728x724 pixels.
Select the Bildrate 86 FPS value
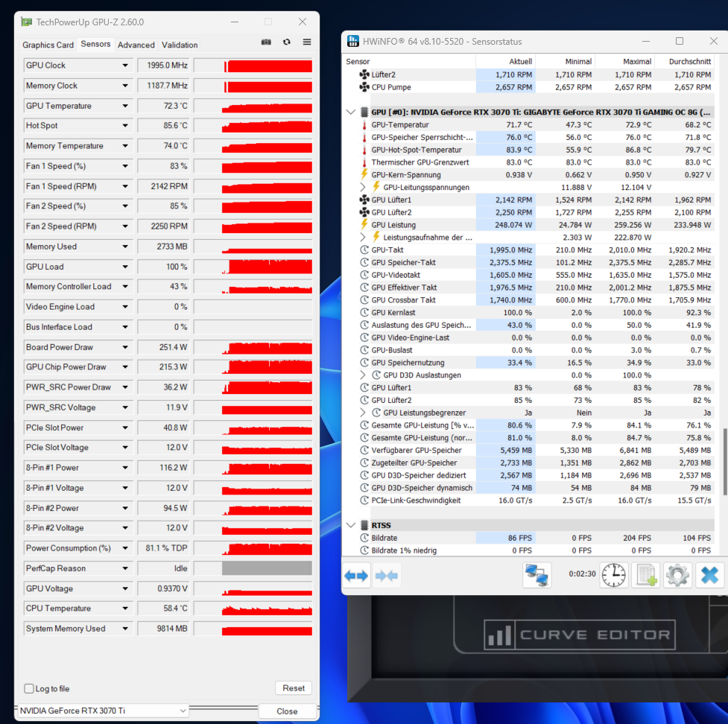point(506,538)
